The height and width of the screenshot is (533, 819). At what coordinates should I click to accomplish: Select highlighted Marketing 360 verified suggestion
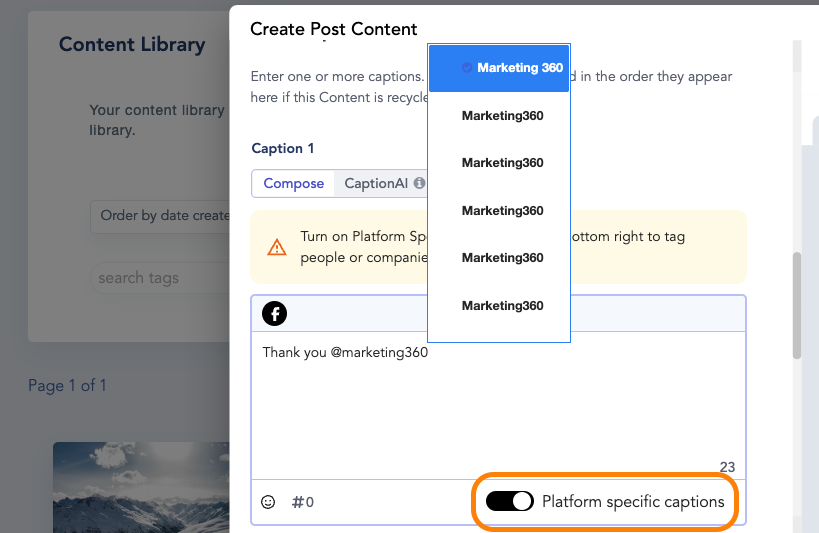tap(499, 68)
